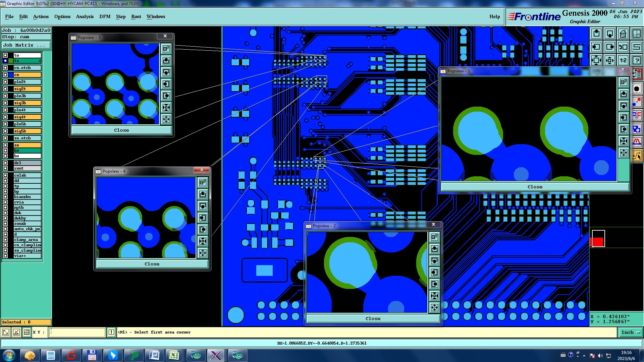Click the pan down icon in main toolbar

[610, 34]
